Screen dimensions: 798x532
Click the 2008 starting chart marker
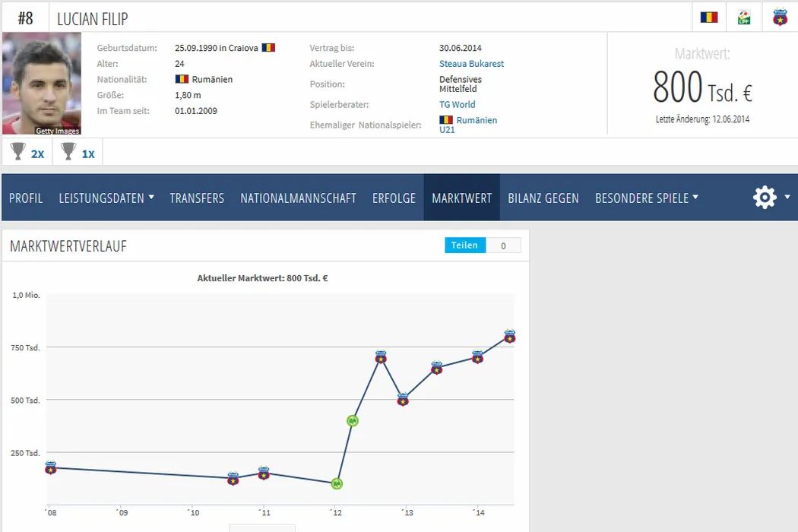[51, 467]
